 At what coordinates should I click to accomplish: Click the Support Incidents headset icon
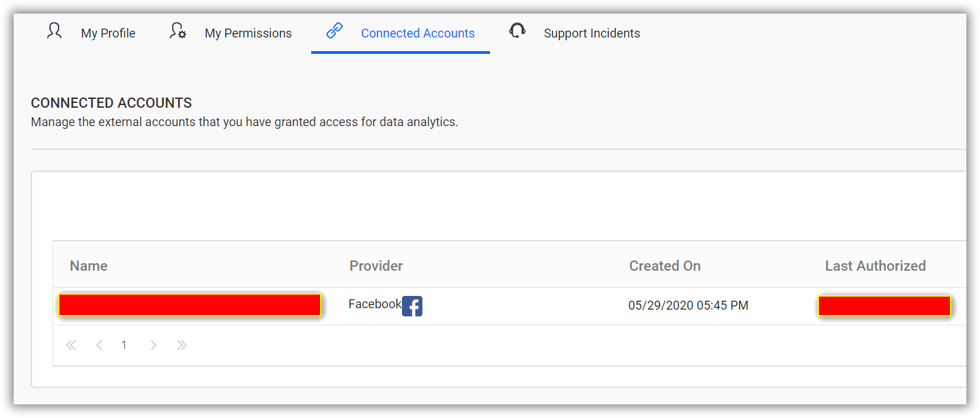(517, 30)
